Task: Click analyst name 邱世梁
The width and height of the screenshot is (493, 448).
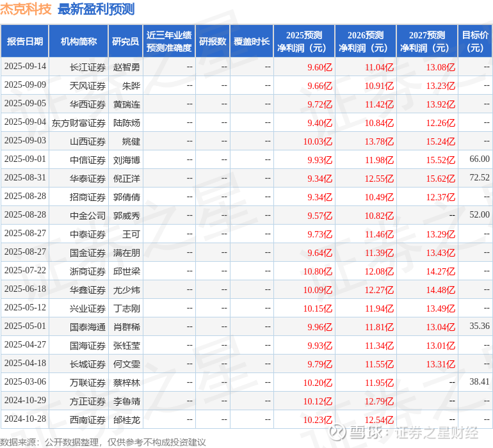Action: tap(127, 271)
